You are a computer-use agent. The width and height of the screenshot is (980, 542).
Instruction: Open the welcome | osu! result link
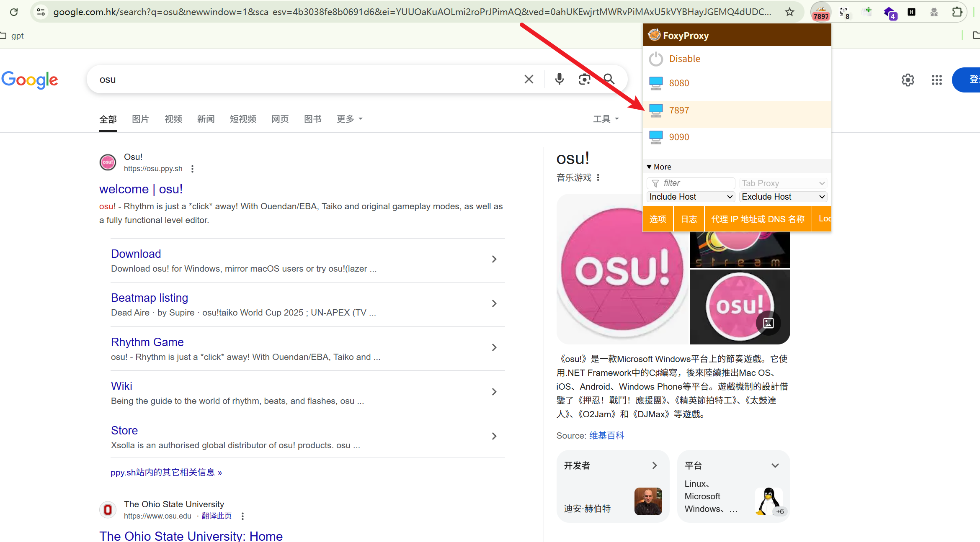pyautogui.click(x=141, y=189)
